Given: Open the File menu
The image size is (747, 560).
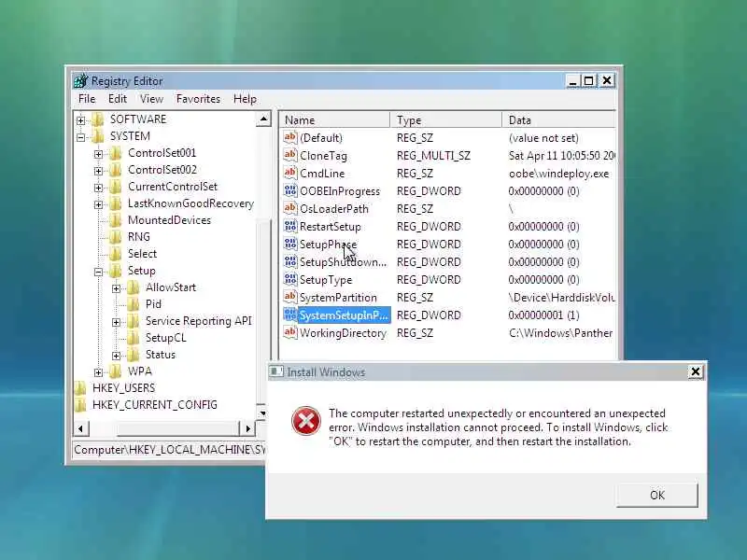Looking at the screenshot, I should 87,99.
